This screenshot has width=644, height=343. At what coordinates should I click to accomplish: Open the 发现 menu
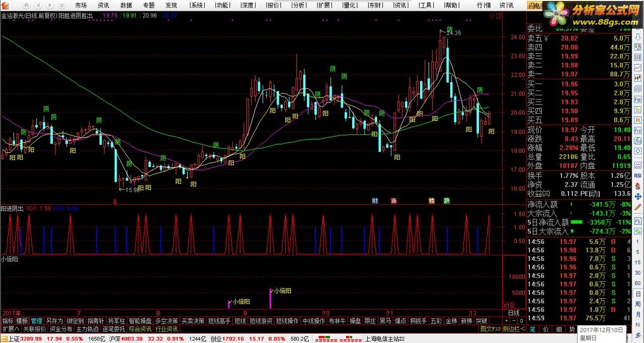pos(172,5)
